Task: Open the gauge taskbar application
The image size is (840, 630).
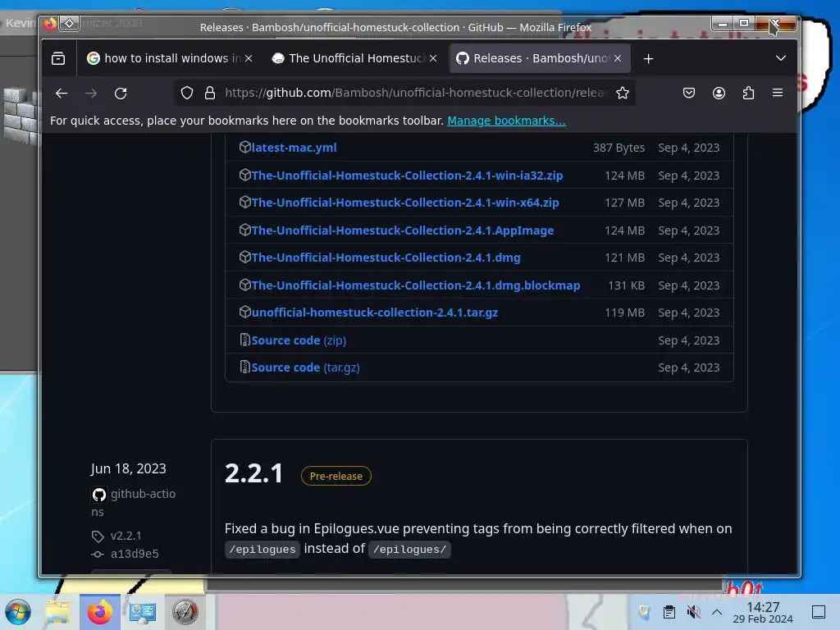Action: point(185,612)
